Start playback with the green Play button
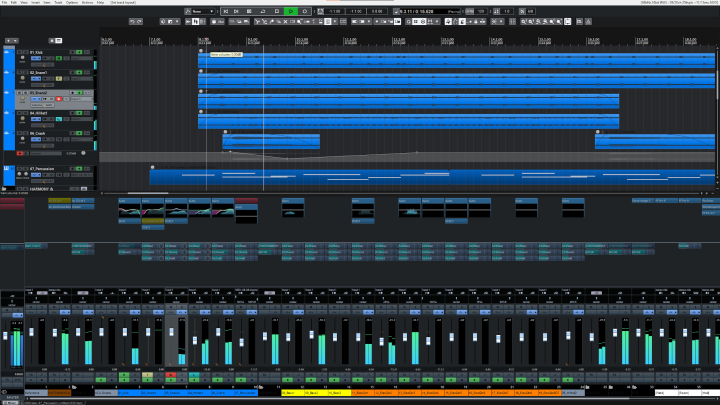The image size is (720, 405). click(291, 11)
